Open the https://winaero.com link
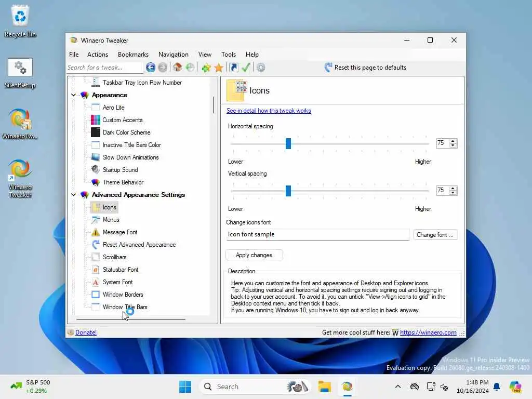Viewport: 532px width, 399px height. tap(428, 332)
